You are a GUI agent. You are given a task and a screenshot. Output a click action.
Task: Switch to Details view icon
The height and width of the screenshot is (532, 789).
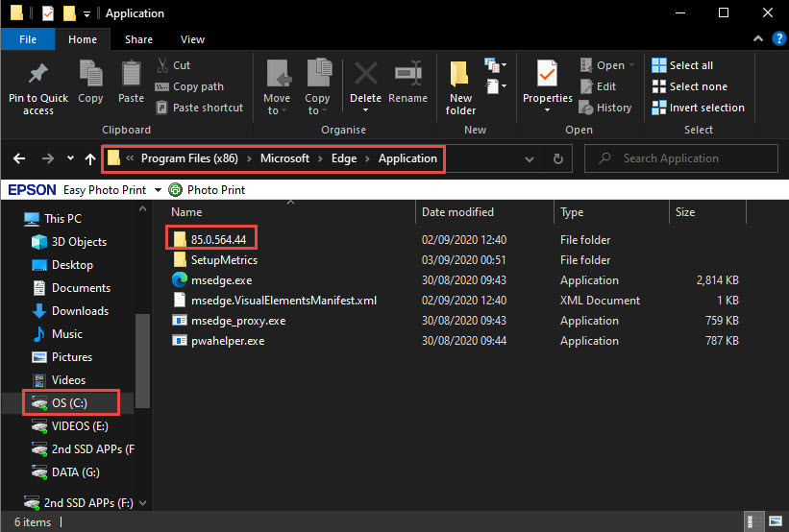(753, 522)
